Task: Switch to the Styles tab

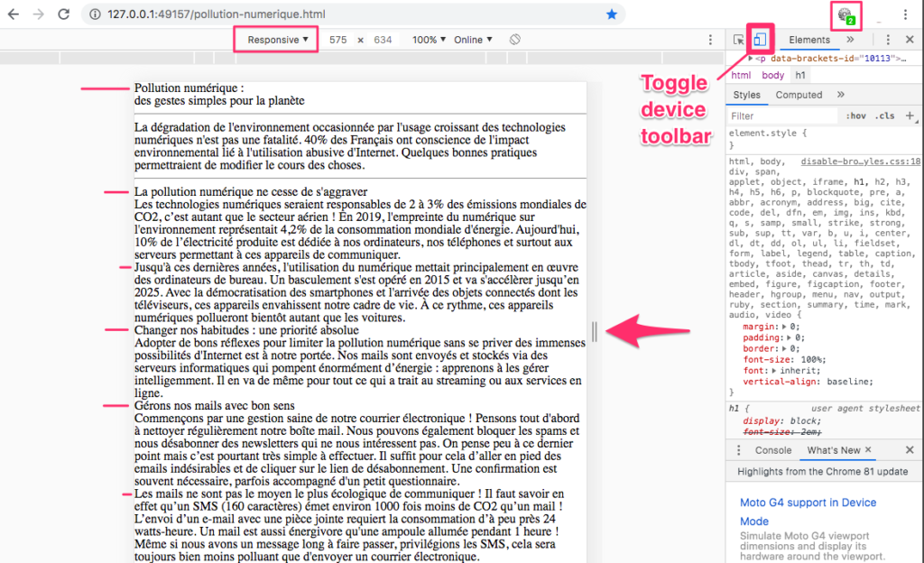Action: point(746,95)
